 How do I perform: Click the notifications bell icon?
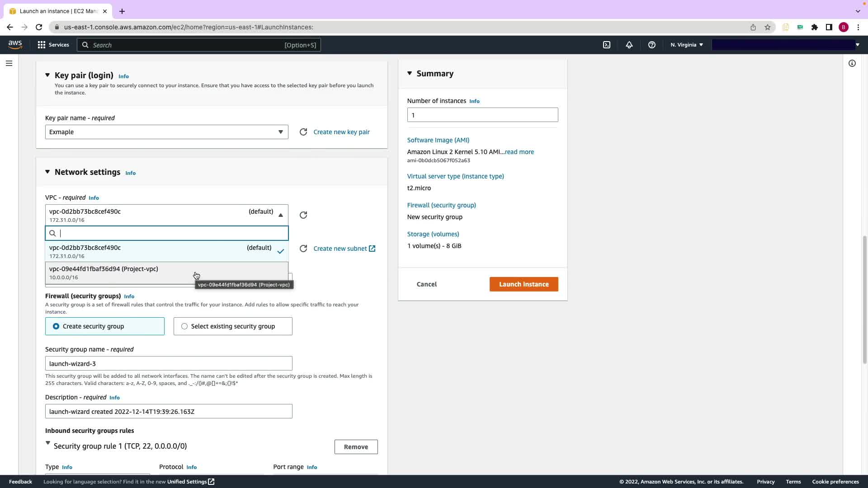(x=629, y=45)
